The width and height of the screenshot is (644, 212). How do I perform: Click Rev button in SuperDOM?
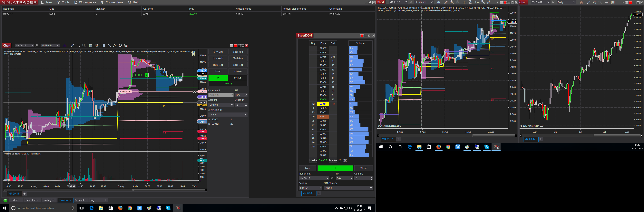pyautogui.click(x=307, y=168)
